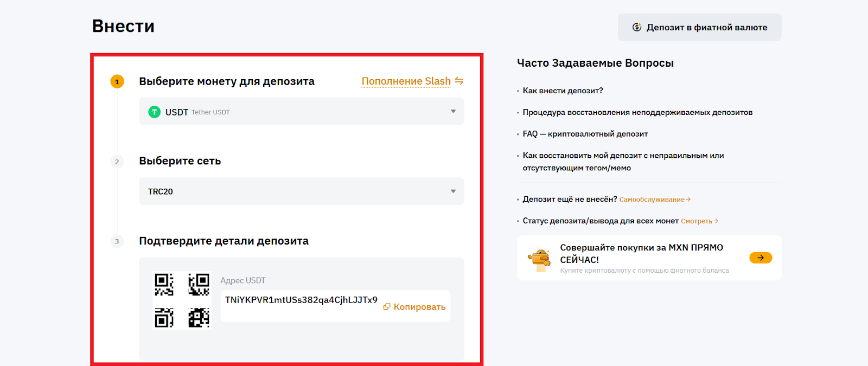Click the Внести page title
The width and height of the screenshot is (868, 366).
123,26
